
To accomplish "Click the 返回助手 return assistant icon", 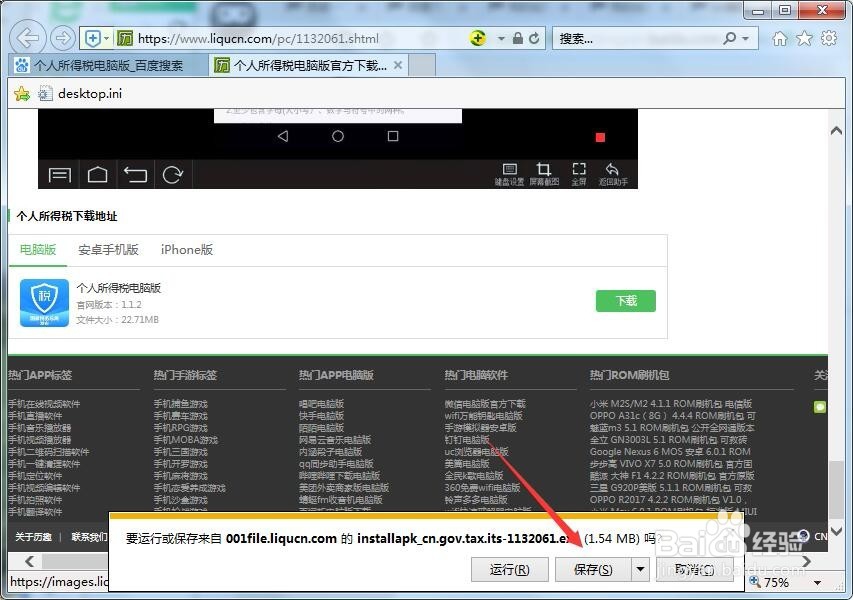I will pos(613,174).
